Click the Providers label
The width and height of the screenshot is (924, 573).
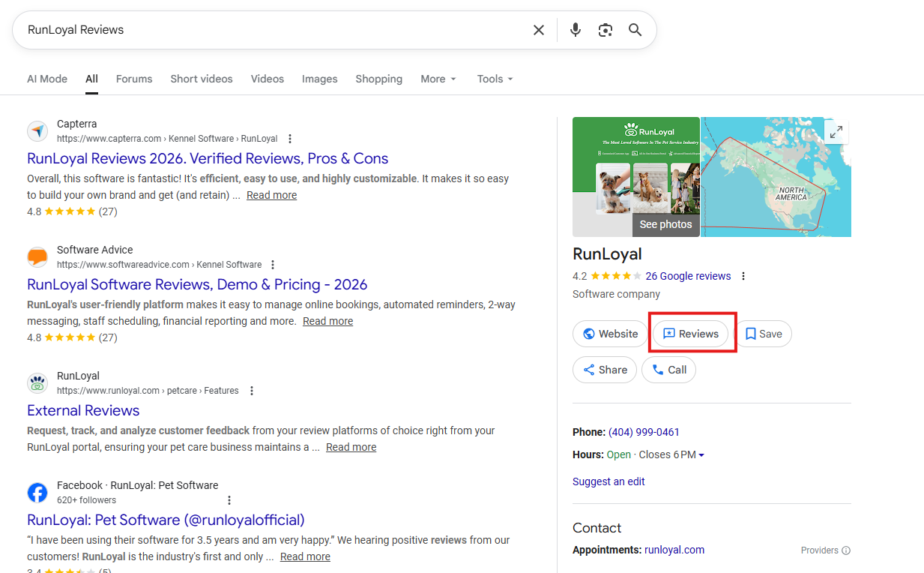tap(820, 550)
